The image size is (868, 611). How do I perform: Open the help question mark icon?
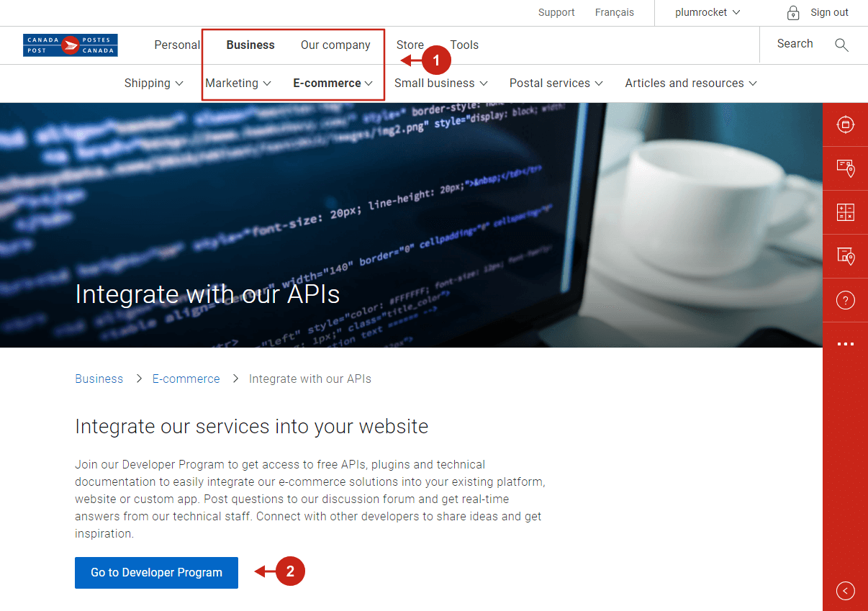[x=845, y=300]
